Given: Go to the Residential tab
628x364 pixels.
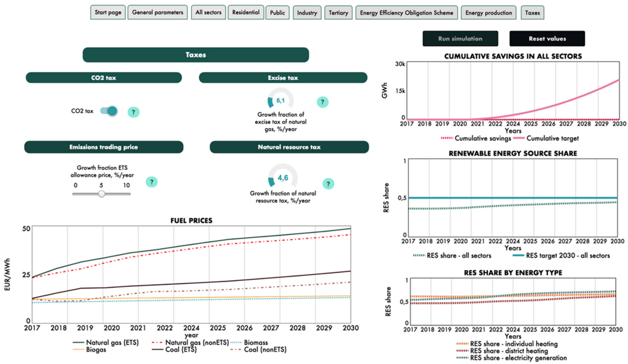Looking at the screenshot, I should pos(246,12).
